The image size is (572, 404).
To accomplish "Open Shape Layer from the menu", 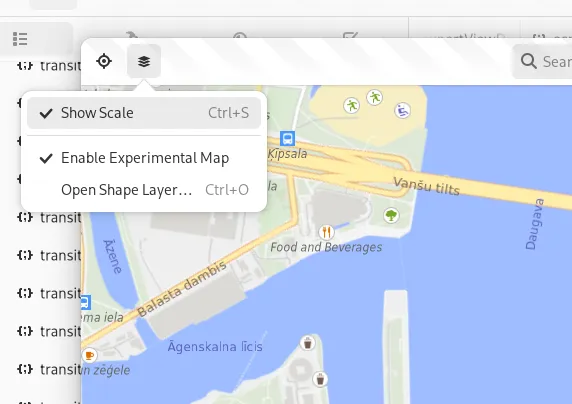I will pyautogui.click(x=144, y=190).
